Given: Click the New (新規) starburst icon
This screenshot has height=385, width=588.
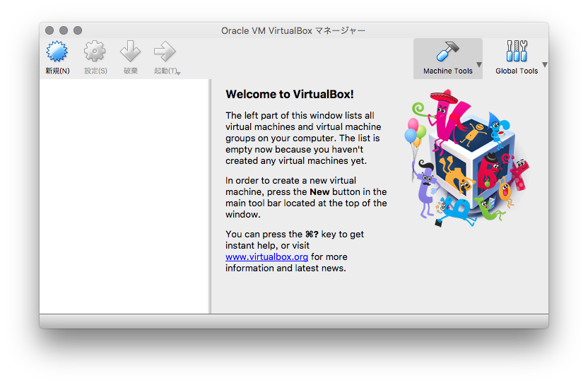Looking at the screenshot, I should [x=57, y=52].
